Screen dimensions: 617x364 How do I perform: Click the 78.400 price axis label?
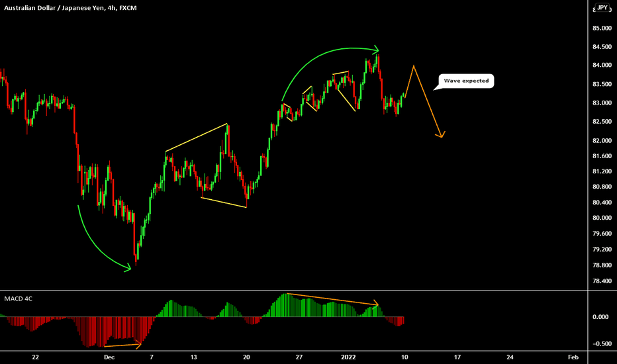point(602,281)
